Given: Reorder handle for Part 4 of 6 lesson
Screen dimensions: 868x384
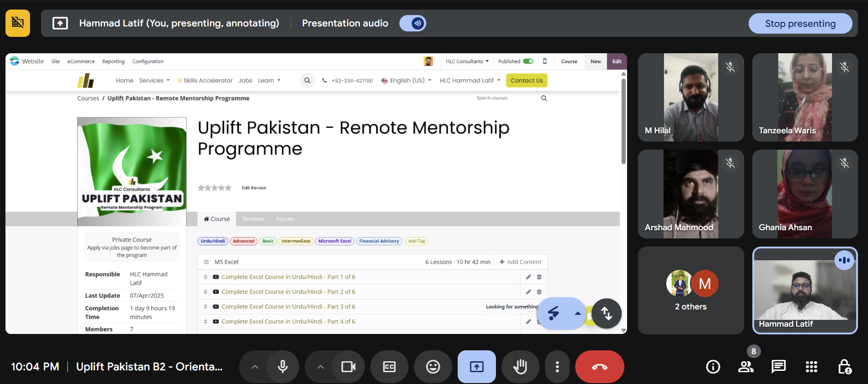Looking at the screenshot, I should tap(205, 322).
